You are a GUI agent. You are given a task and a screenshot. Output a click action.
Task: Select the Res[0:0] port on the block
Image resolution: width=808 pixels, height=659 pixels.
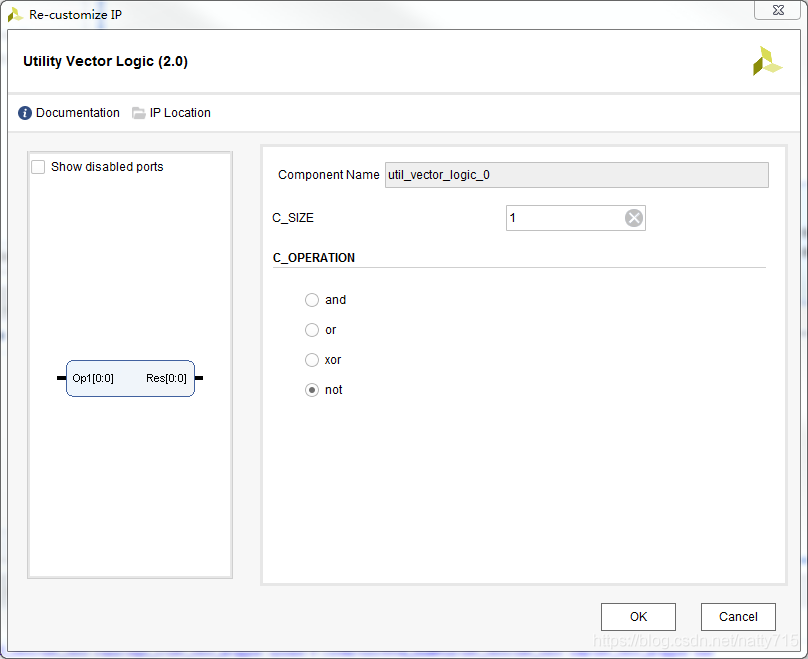[166, 378]
